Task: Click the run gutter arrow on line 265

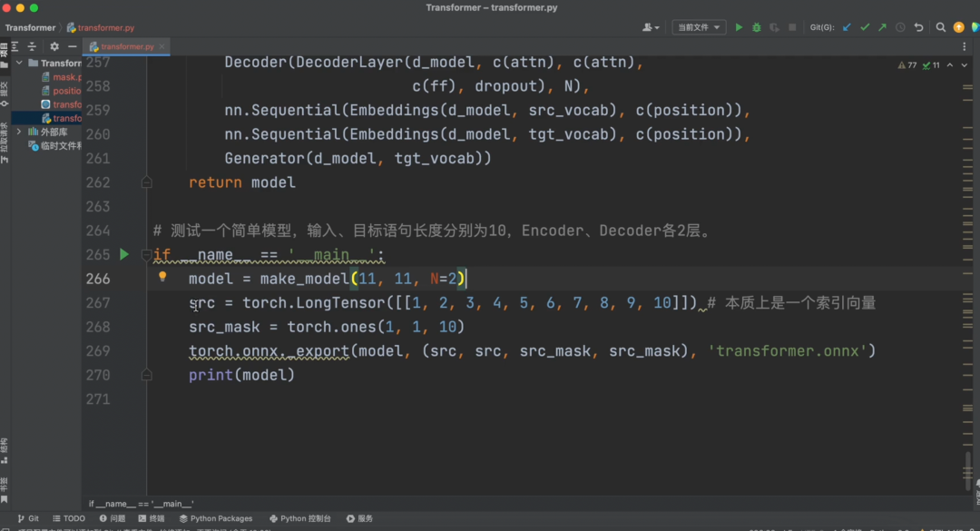Action: (124, 254)
